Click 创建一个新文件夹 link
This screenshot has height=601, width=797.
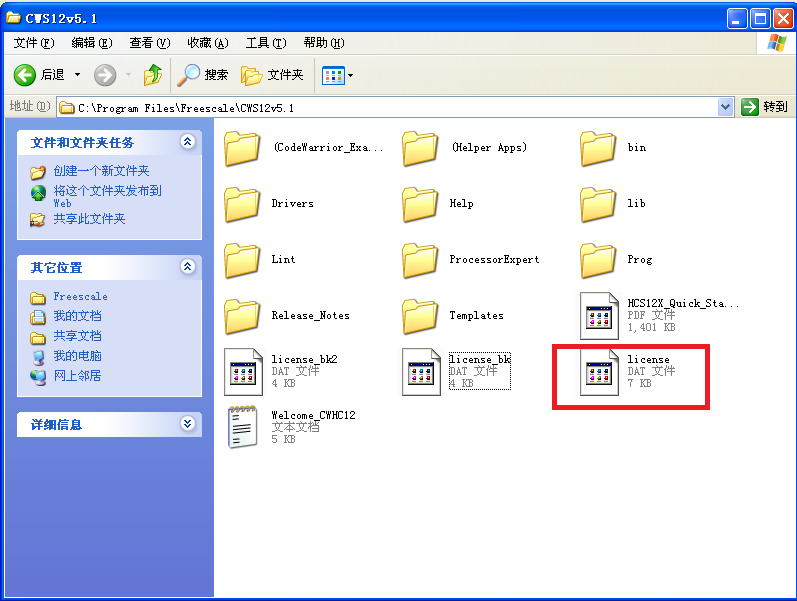pos(101,171)
